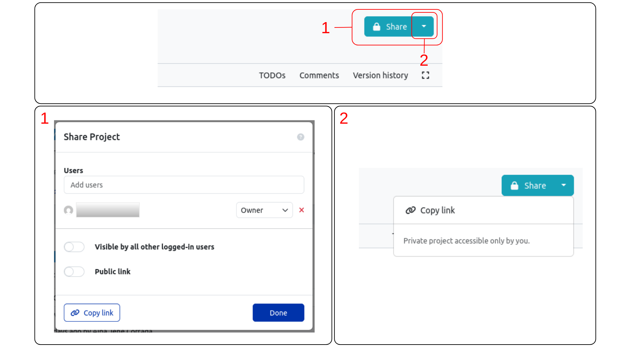
Task: Toggle Visible by all other logged-in users
Action: (74, 247)
